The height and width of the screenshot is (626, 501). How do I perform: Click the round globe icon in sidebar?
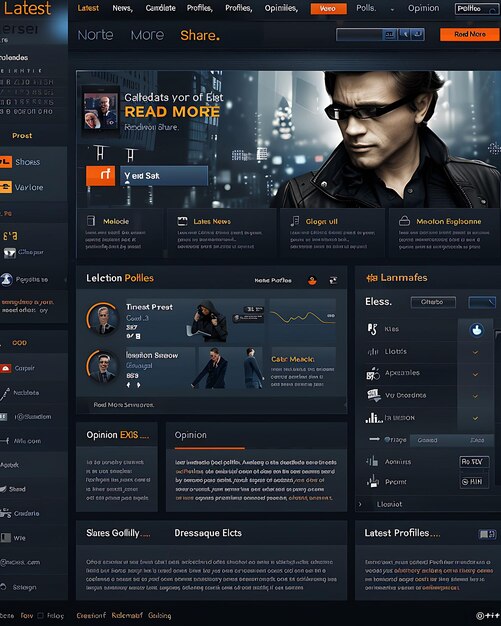6,279
